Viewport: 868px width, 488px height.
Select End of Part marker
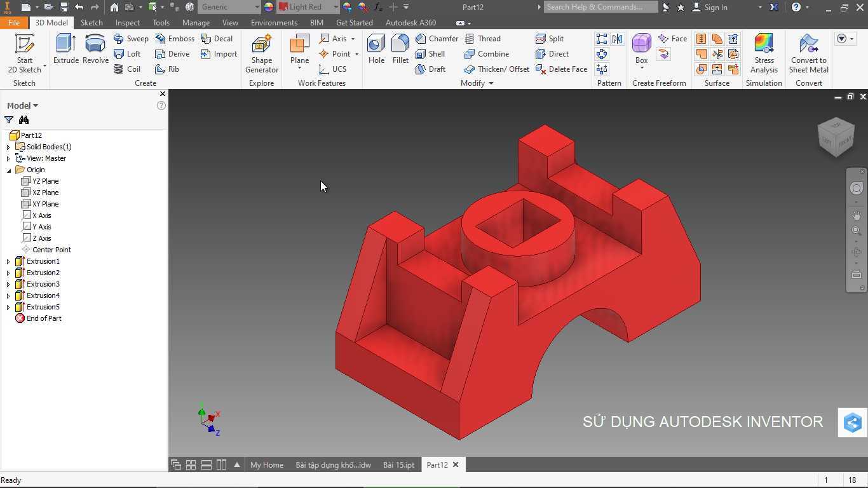point(38,318)
